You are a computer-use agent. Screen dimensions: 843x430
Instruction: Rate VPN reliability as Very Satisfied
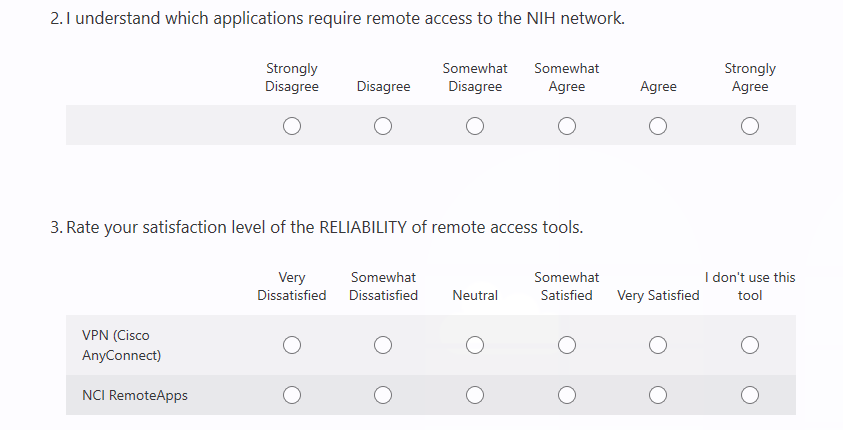tap(658, 345)
